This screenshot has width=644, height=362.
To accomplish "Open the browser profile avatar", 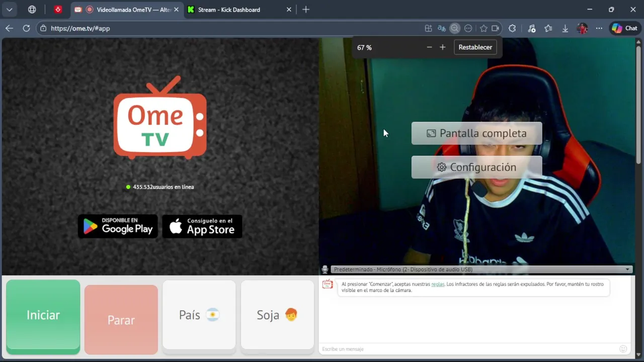I will (x=582, y=28).
